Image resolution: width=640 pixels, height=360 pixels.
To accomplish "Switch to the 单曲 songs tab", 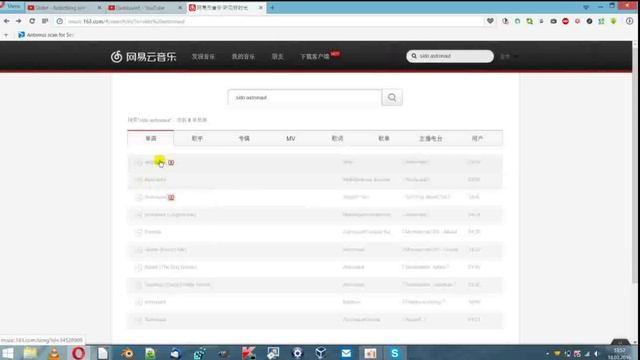I will (x=151, y=138).
